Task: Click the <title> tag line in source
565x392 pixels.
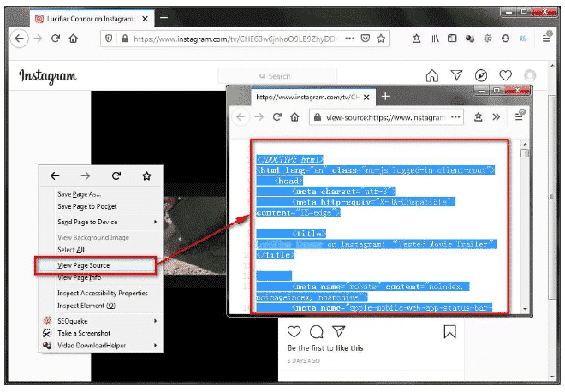Action: (x=309, y=234)
